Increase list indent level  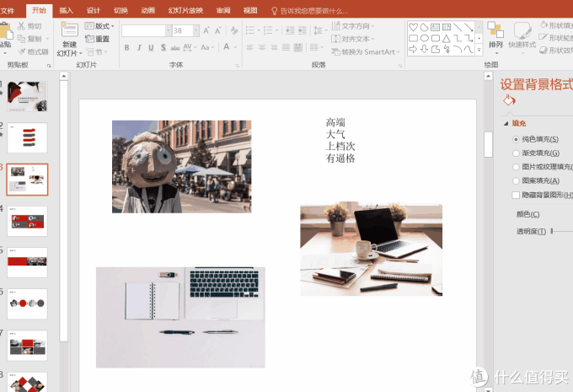click(x=303, y=30)
